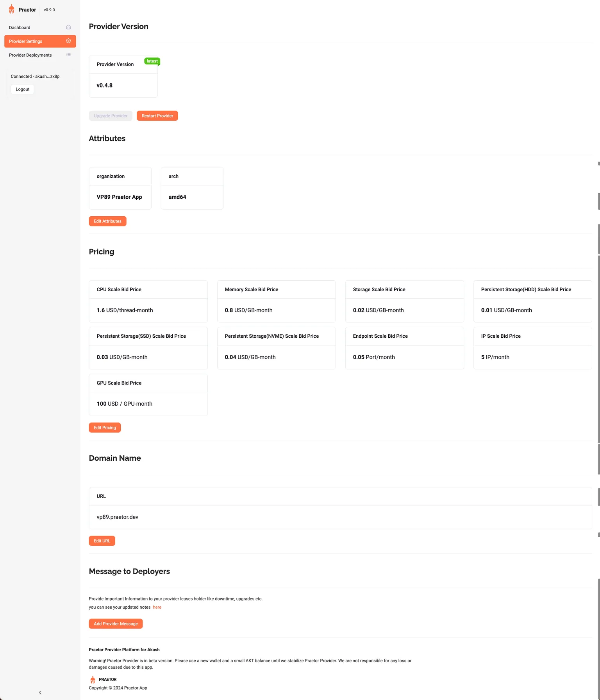Click the Provider Settings gear icon
Image resolution: width=600 pixels, height=700 pixels.
point(68,41)
